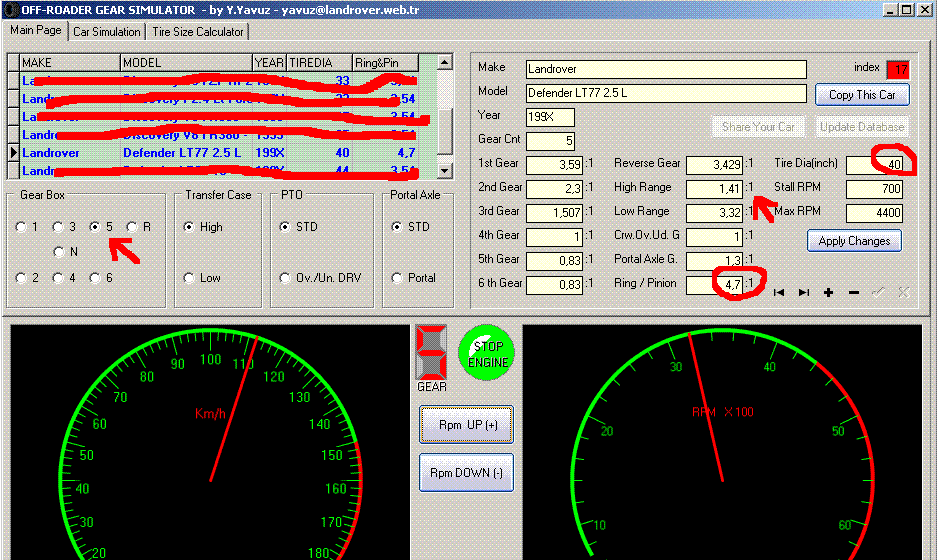Go to first record navigator icon
937x560 pixels.
point(779,292)
